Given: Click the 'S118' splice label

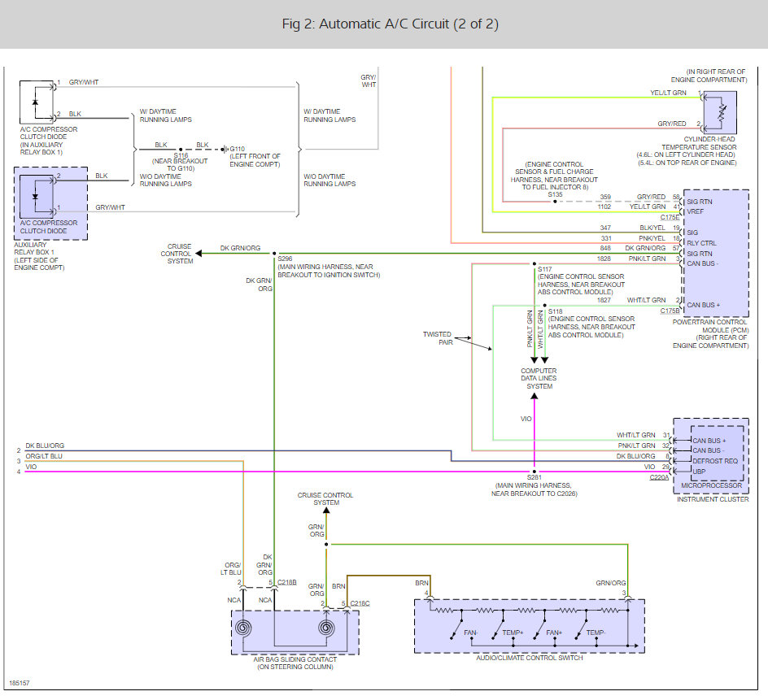Looking at the screenshot, I should point(556,311).
